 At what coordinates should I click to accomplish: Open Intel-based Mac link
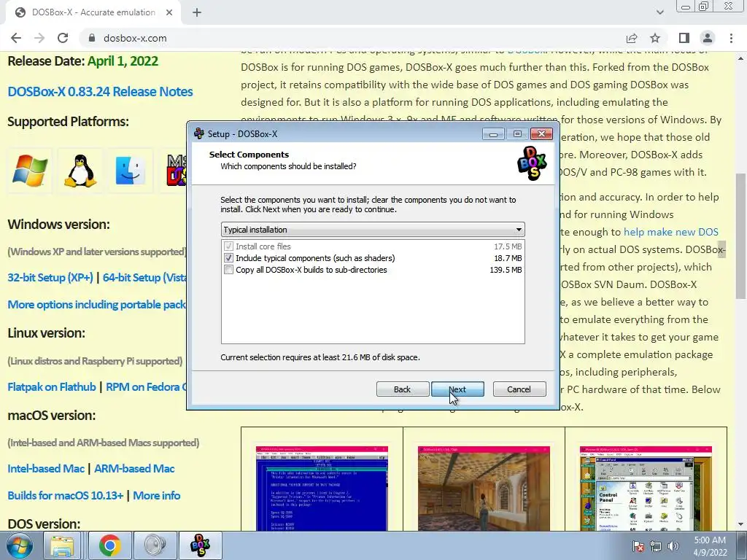[x=46, y=469]
